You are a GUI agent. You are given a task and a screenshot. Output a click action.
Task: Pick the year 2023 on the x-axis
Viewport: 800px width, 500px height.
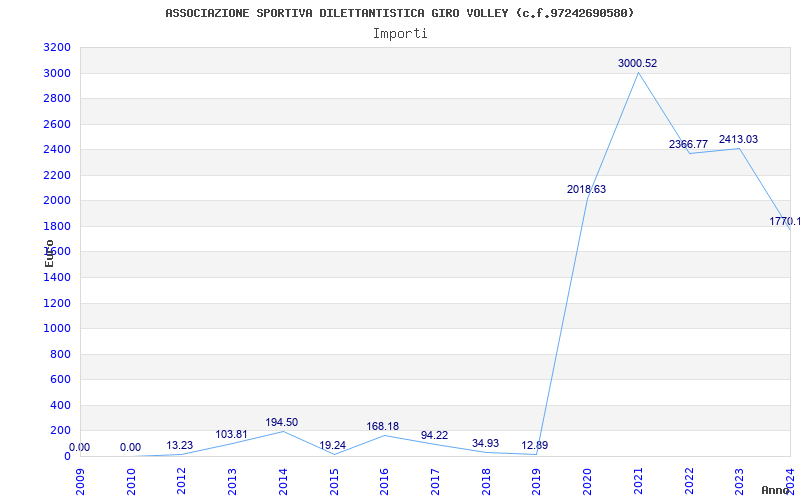(739, 482)
